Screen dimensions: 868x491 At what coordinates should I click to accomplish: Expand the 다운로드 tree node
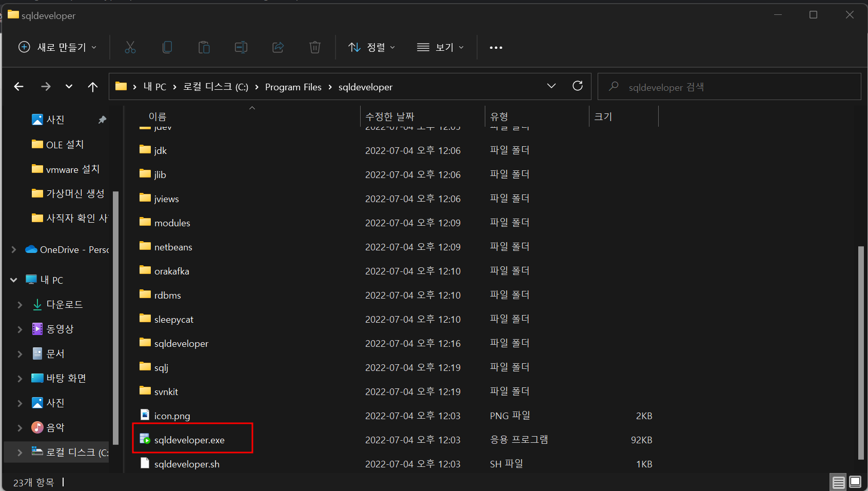click(20, 305)
